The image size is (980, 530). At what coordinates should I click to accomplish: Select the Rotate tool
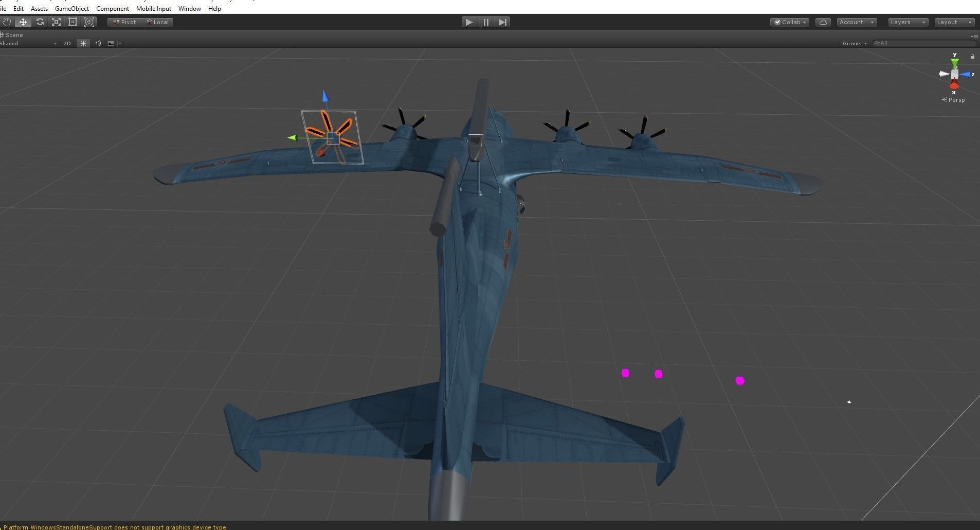click(x=40, y=22)
